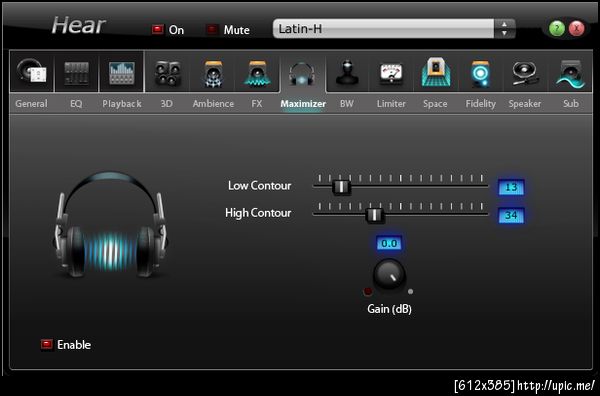The width and height of the screenshot is (600, 396).
Task: Click the Gain (dB) knob
Action: click(389, 275)
